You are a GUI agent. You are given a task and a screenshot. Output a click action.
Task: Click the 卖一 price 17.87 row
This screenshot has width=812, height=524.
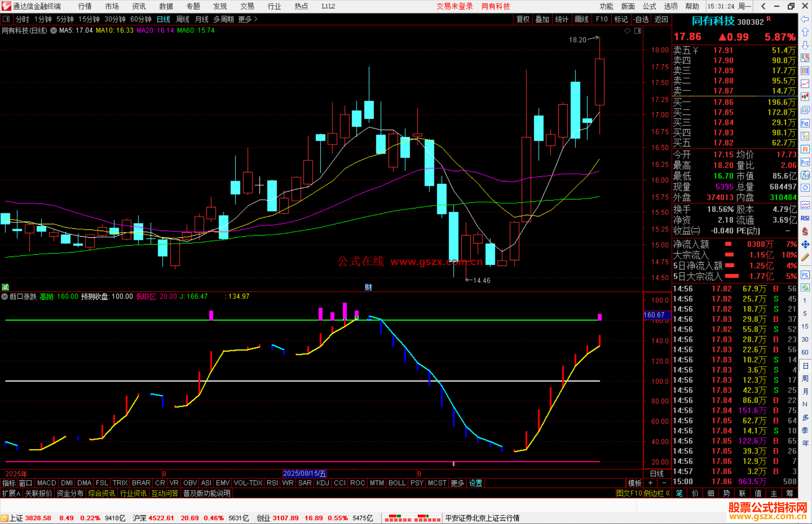735,91
